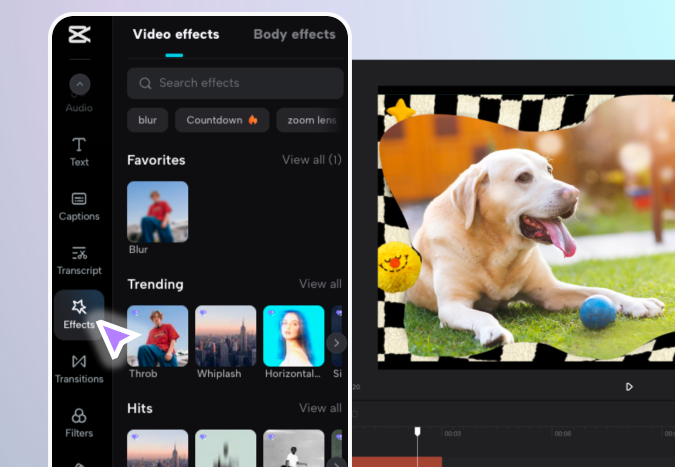Apply the Throb effect thumbnail
The height and width of the screenshot is (467, 675).
(158, 336)
